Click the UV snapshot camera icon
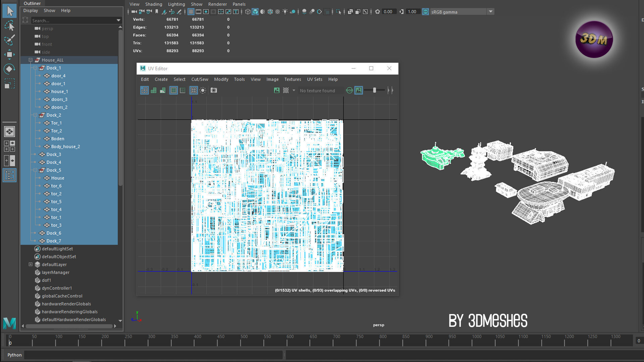The image size is (644, 362). 214,90
